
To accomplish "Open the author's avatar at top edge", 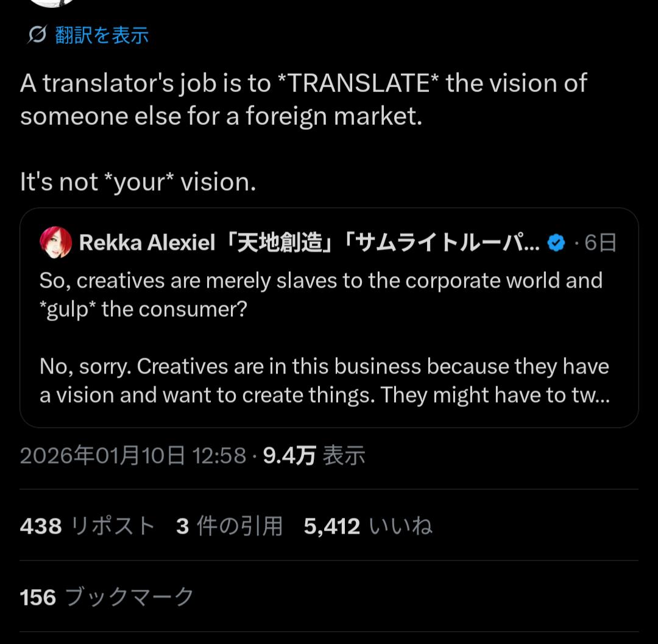I will (55, 2).
